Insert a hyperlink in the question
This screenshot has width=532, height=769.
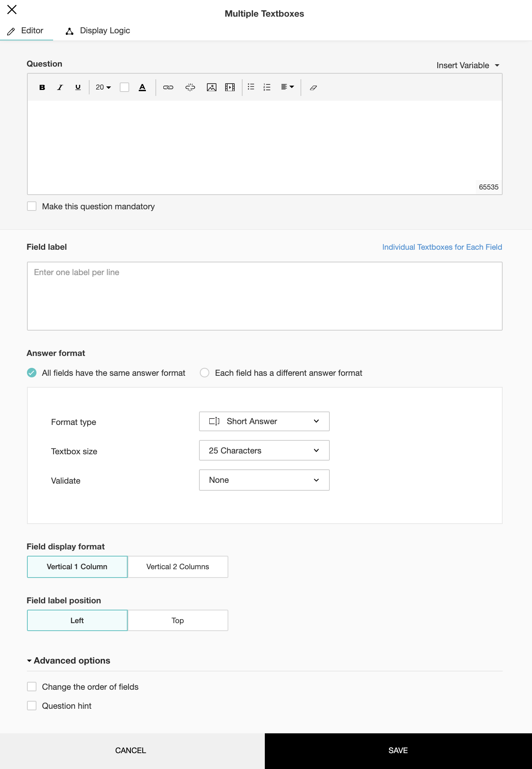(x=168, y=87)
